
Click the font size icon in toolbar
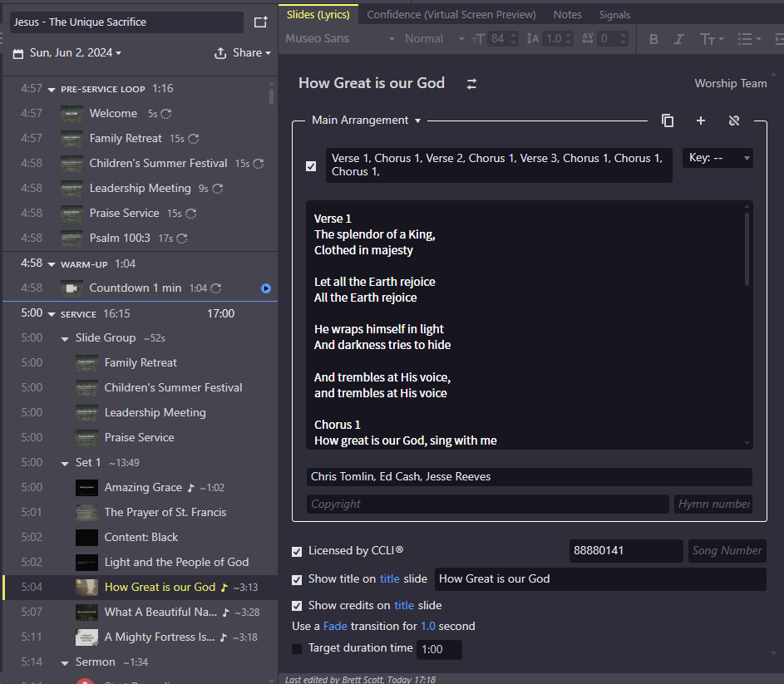477,39
